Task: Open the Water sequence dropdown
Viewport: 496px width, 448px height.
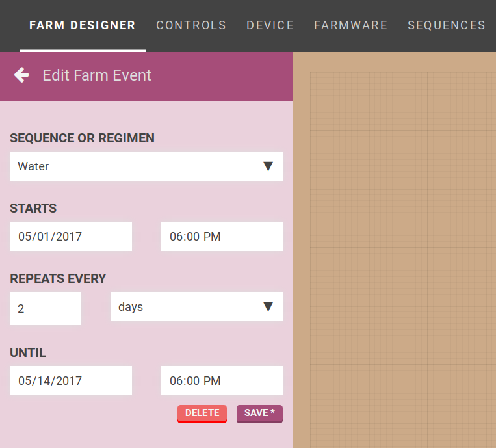Action: click(x=137, y=166)
